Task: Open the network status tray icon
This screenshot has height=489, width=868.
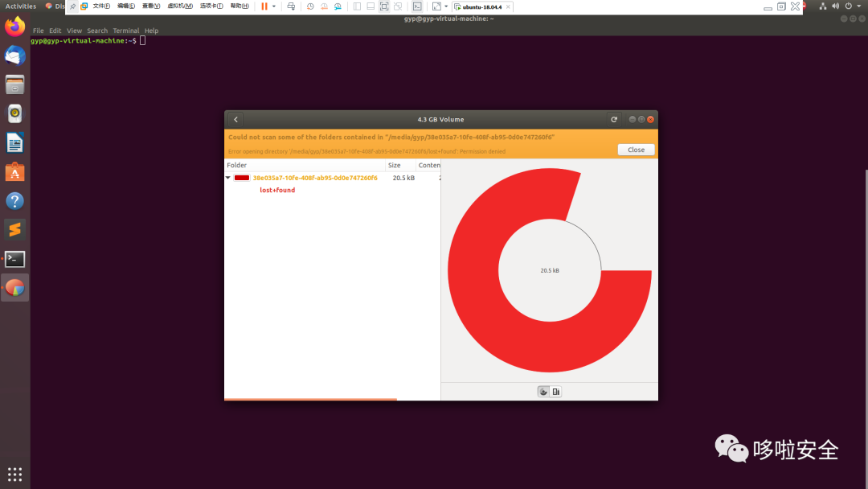Action: tap(823, 6)
